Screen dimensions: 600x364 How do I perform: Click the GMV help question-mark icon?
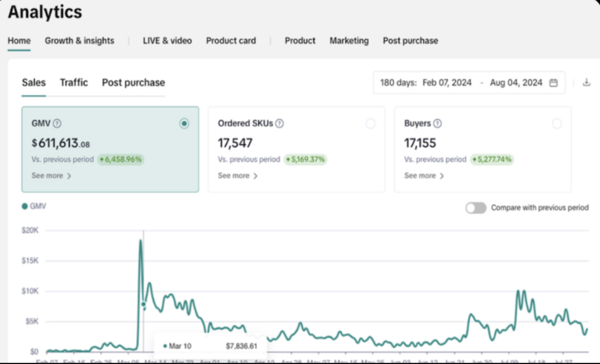coord(57,123)
